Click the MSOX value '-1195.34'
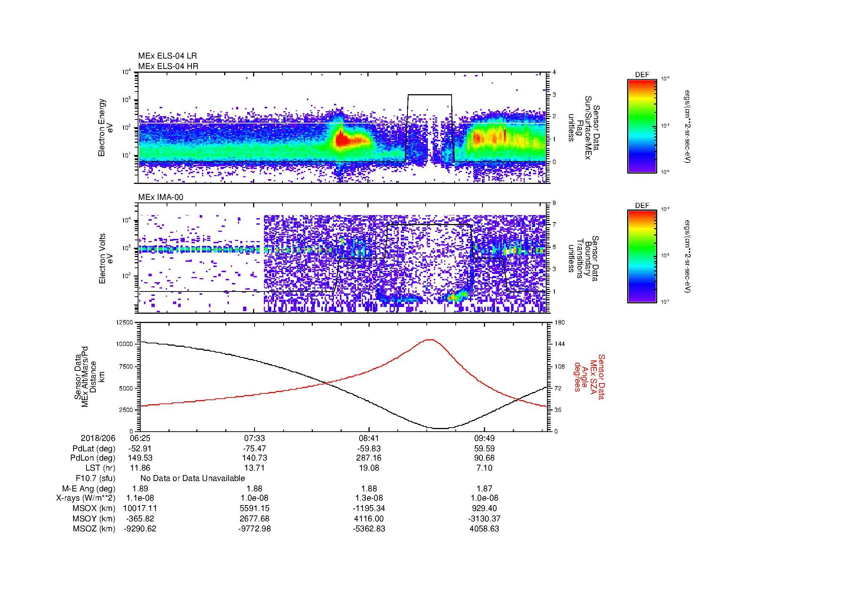The height and width of the screenshot is (613, 868). 369,508
